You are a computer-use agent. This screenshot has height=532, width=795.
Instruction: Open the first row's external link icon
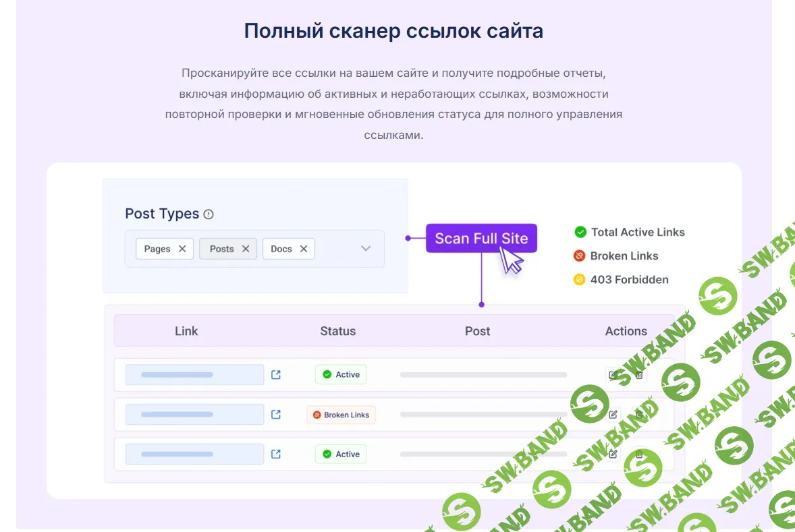[x=276, y=375]
